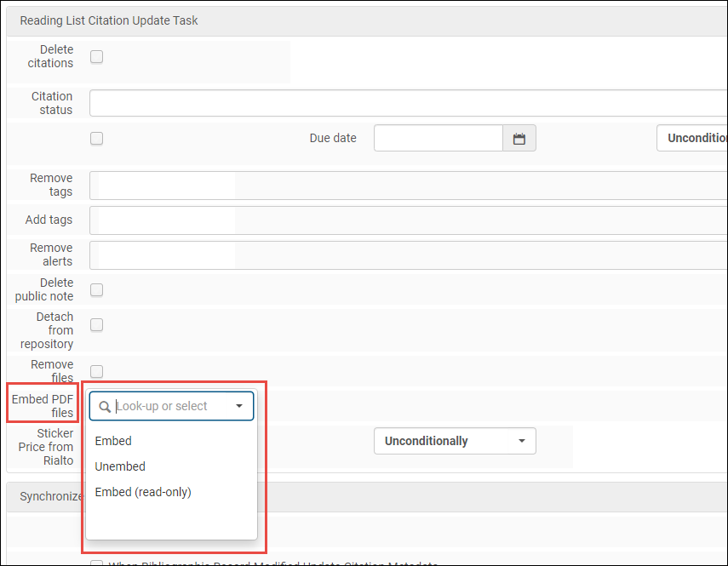Tick the checkbox left of Due date

pos(97,138)
